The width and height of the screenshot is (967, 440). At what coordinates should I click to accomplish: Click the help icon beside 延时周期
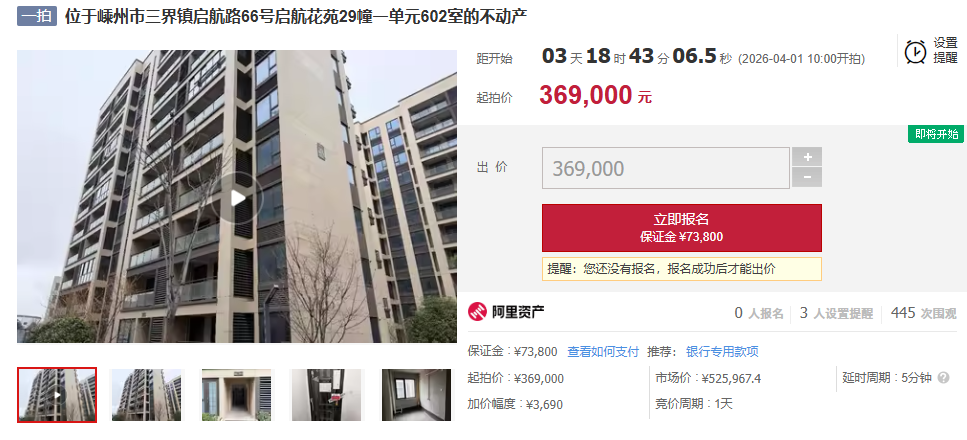point(943,378)
